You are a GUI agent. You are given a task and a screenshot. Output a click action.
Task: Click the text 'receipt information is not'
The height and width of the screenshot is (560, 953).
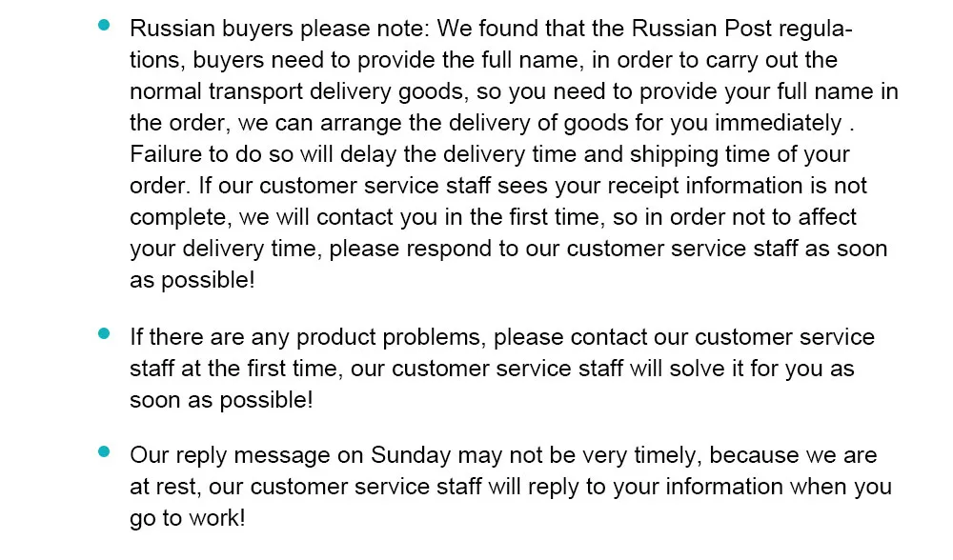point(737,186)
